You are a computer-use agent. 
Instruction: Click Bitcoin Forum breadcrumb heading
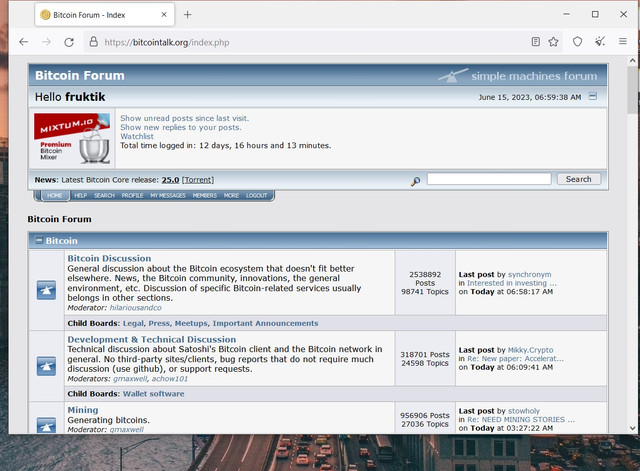pyautogui.click(x=60, y=219)
